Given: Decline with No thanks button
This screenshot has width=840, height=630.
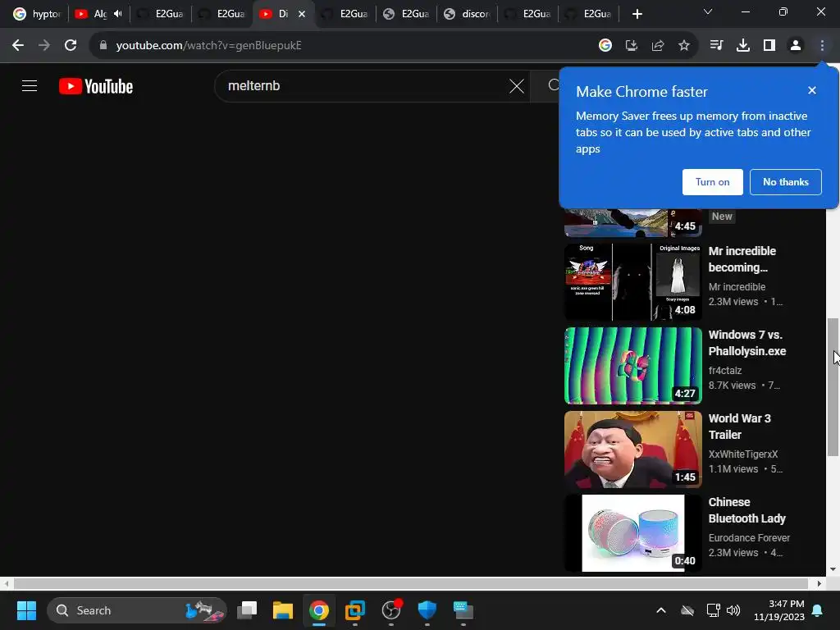Looking at the screenshot, I should pyautogui.click(x=785, y=182).
